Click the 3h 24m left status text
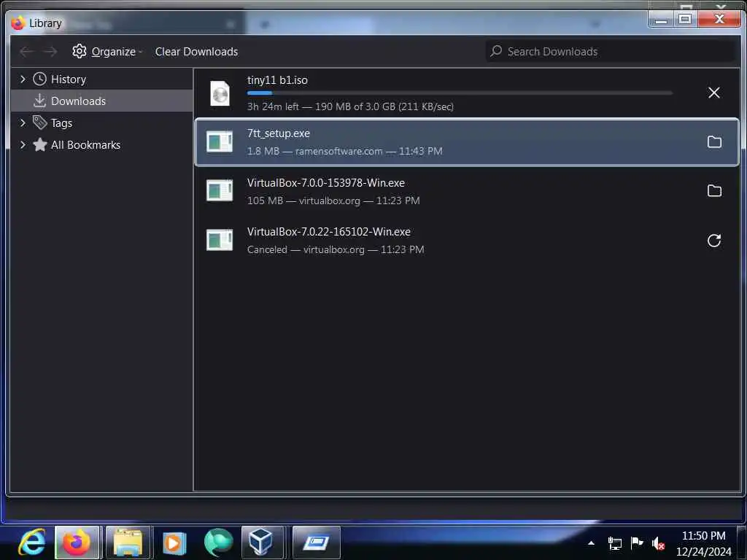This screenshot has height=560, width=747. point(350,106)
